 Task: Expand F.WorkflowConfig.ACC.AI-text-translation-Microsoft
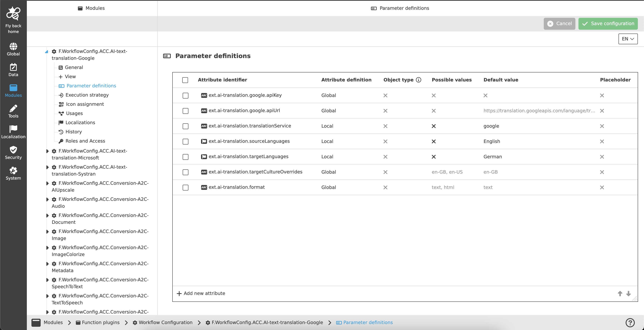pyautogui.click(x=47, y=151)
